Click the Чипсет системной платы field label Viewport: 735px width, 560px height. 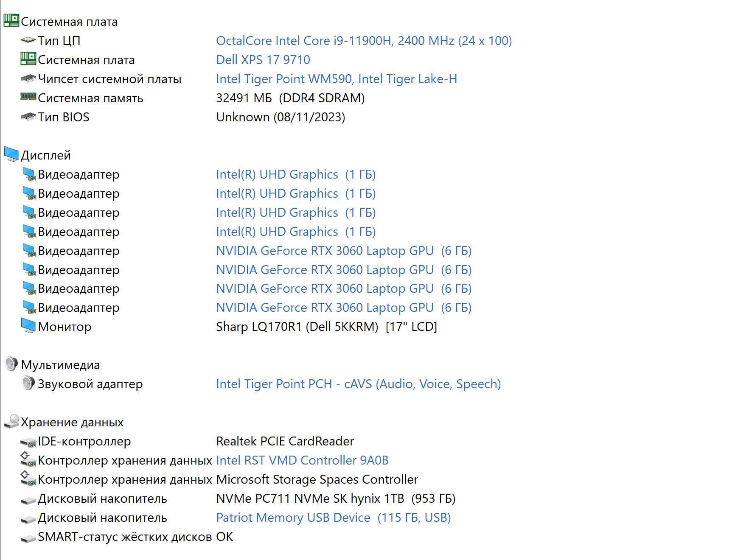(109, 79)
